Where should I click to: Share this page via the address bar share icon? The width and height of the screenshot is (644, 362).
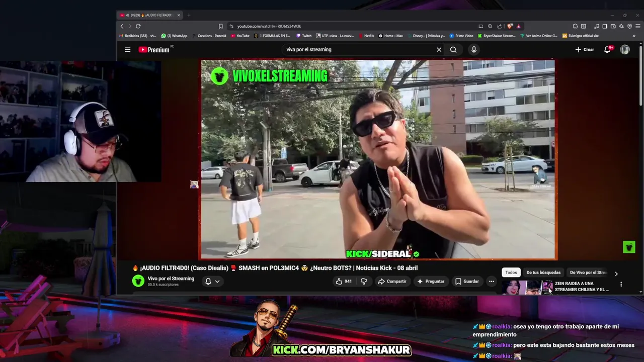coord(499,26)
